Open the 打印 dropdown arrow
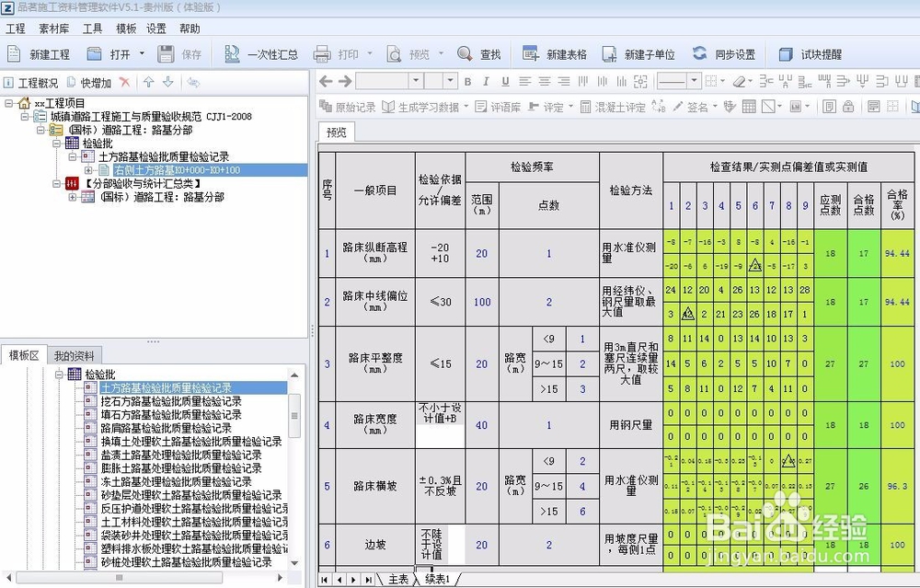Viewport: 920px width, 588px height. tap(370, 54)
